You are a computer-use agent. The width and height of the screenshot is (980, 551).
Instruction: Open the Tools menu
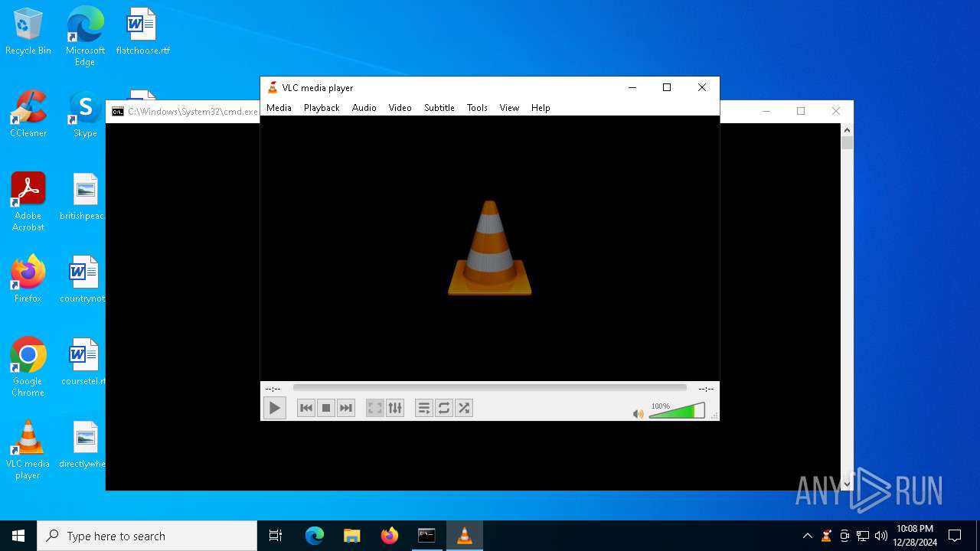(477, 108)
